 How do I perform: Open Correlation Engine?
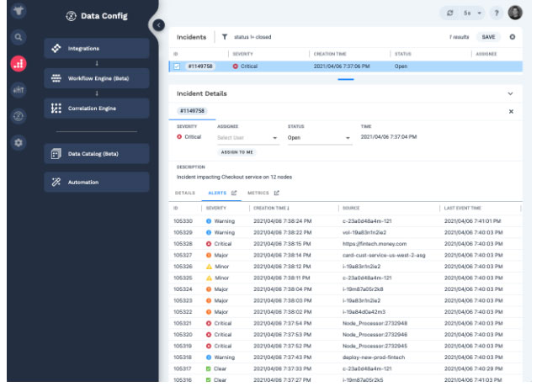click(x=97, y=109)
